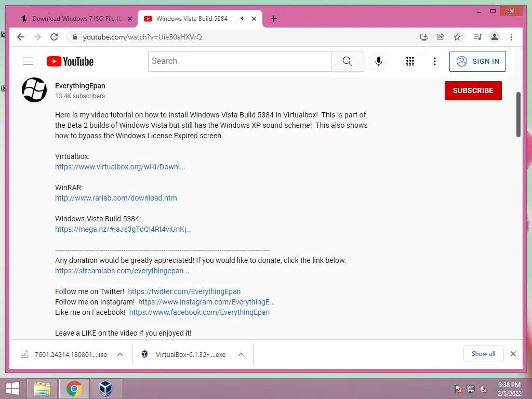Viewport: 532px width, 399px height.
Task: Mute the Windows Vista tab audio icon
Action: coord(243,19)
